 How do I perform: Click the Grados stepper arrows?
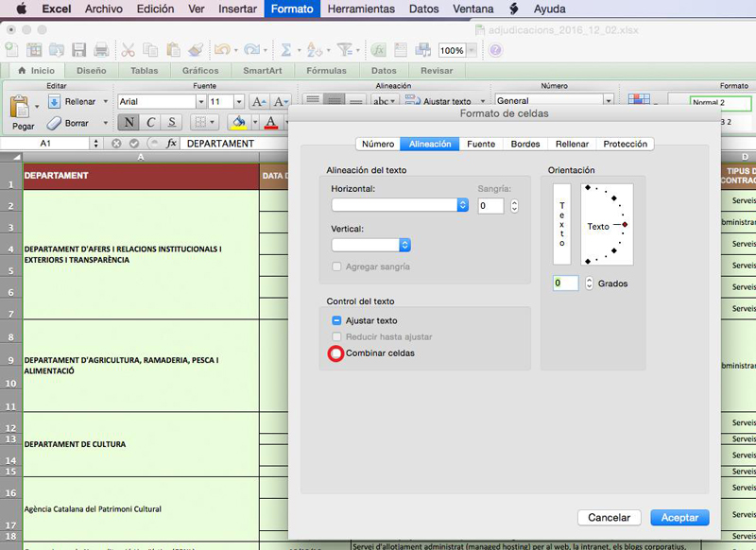pyautogui.click(x=589, y=284)
